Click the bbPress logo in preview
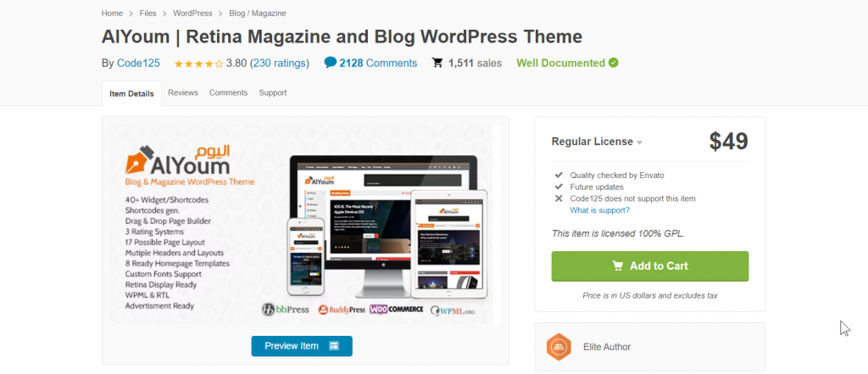Viewport: 868px width, 374px height. click(285, 310)
